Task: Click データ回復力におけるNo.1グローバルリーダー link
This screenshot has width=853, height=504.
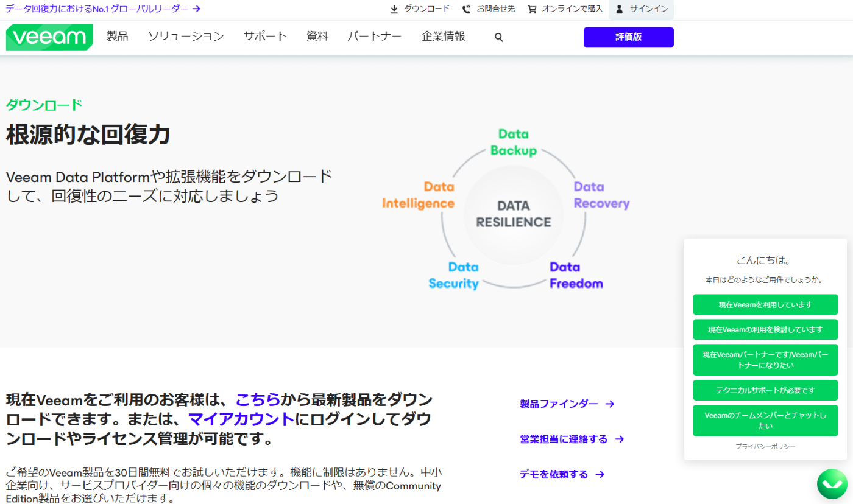Action: pyautogui.click(x=96, y=9)
